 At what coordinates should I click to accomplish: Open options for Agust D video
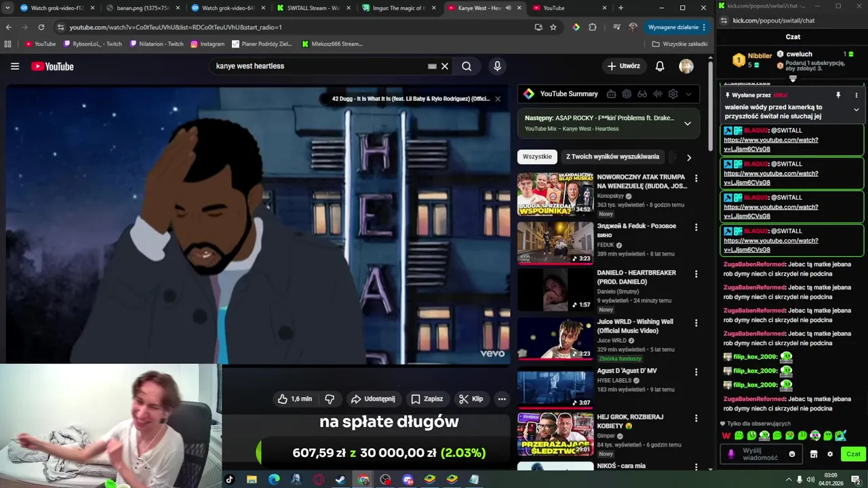[x=696, y=372]
